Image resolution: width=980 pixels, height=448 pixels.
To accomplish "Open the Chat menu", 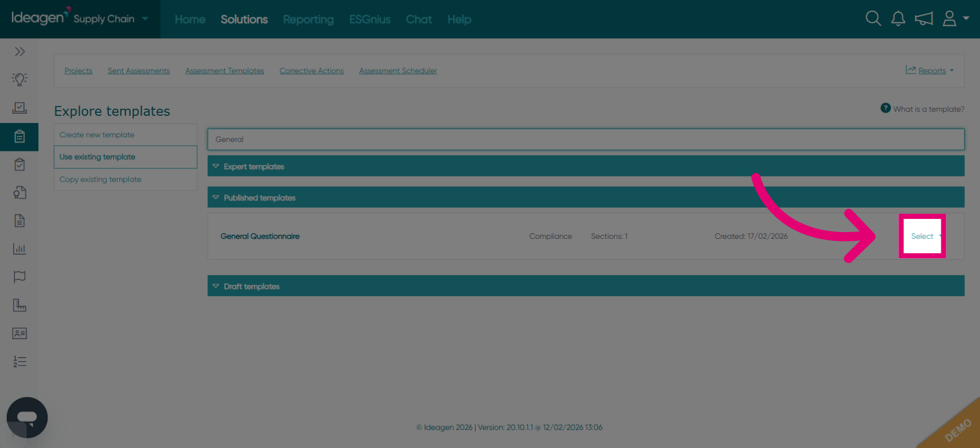I will click(419, 19).
